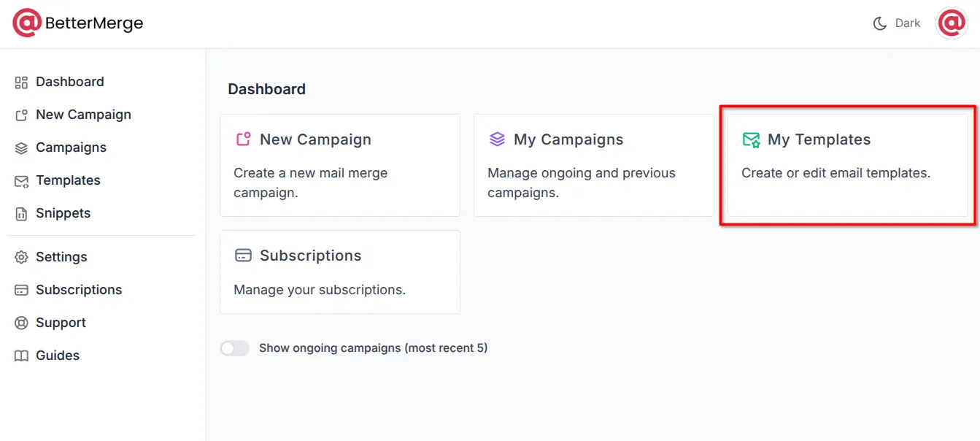The width and height of the screenshot is (980, 441).
Task: Open the My Campaigns card
Action: [x=593, y=165]
